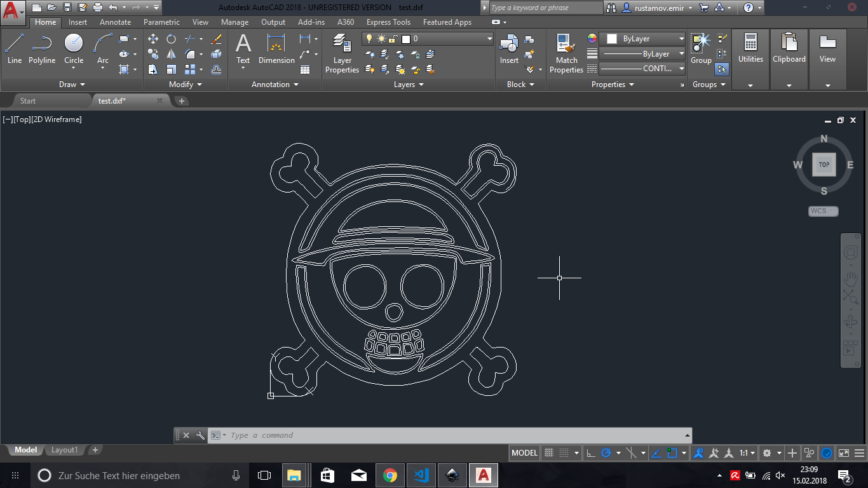868x488 pixels.
Task: Toggle snap mode in status bar
Action: coord(564,453)
